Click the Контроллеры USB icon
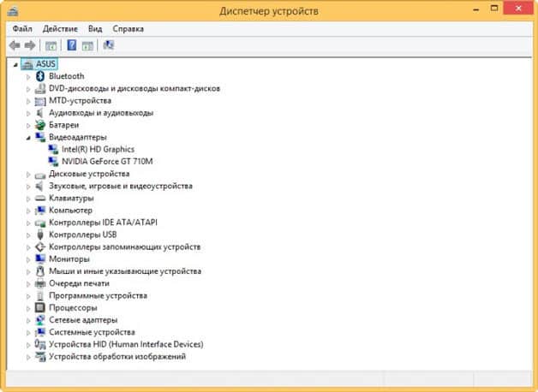 (x=40, y=235)
